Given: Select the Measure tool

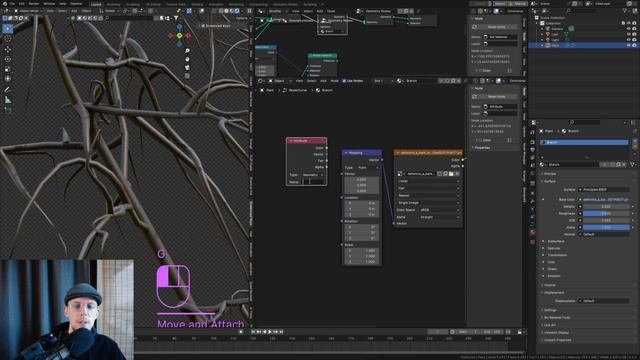Looking at the screenshot, I should tap(8, 100).
